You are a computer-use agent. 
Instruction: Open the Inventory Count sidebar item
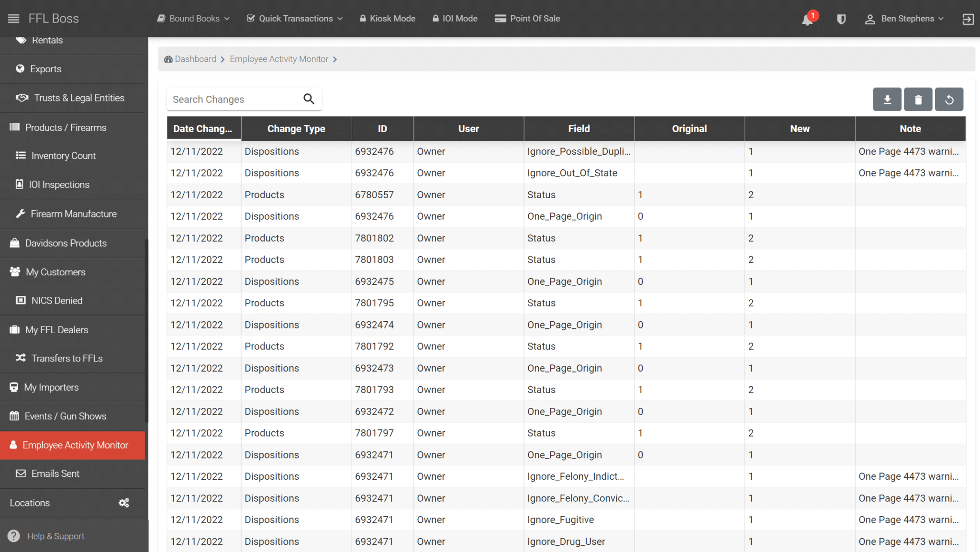[63, 156]
